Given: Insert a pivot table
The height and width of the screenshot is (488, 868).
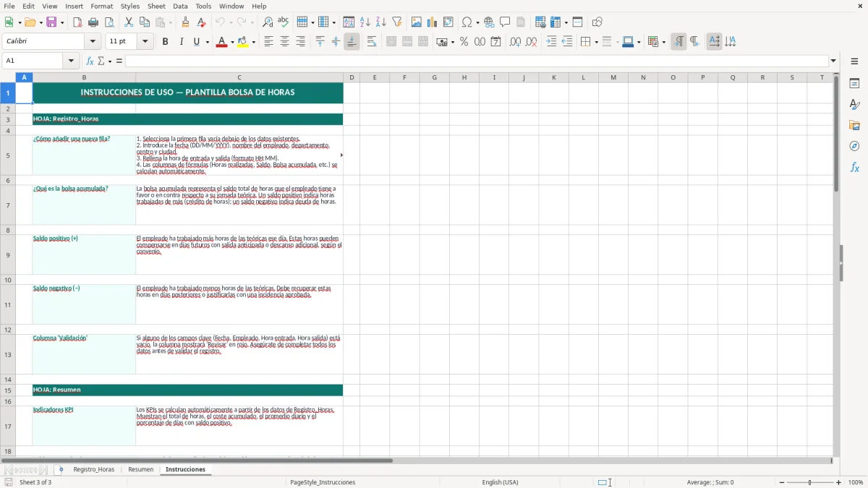Looking at the screenshot, I should click(448, 22).
